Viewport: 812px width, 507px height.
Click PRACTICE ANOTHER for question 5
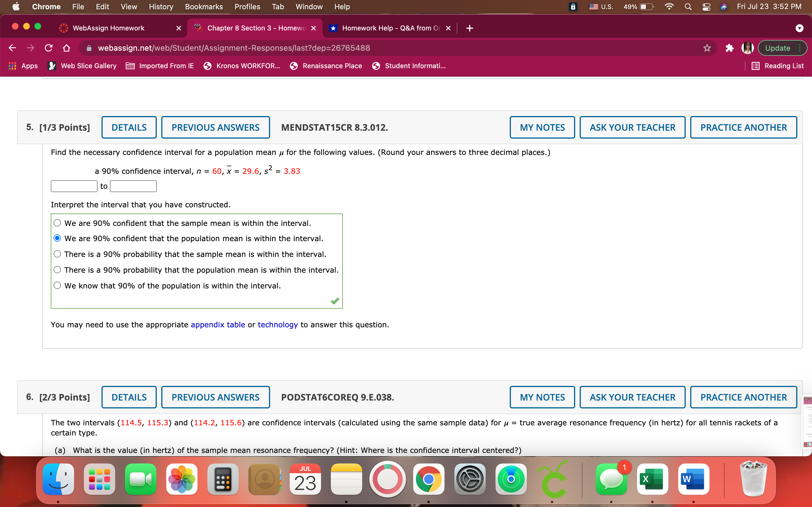[x=743, y=127]
